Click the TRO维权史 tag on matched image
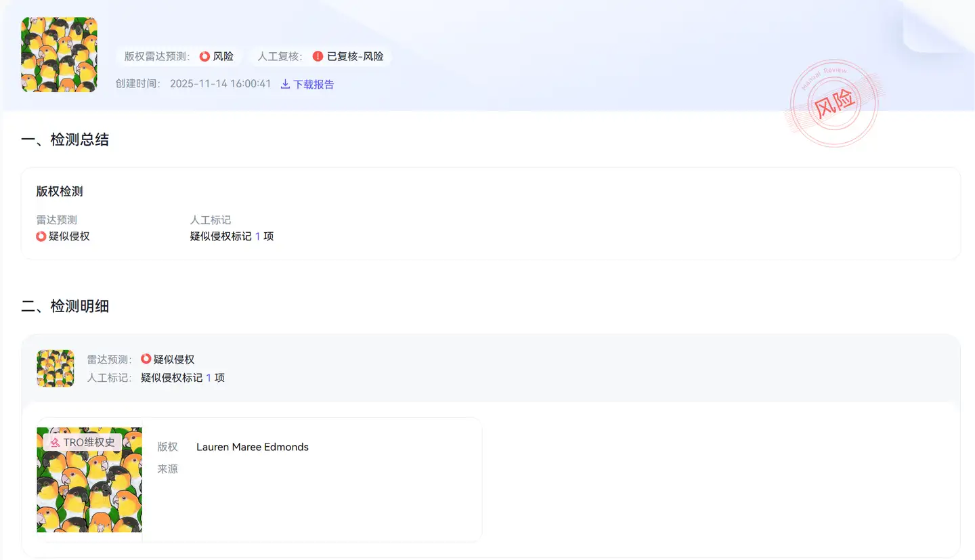 coord(83,442)
